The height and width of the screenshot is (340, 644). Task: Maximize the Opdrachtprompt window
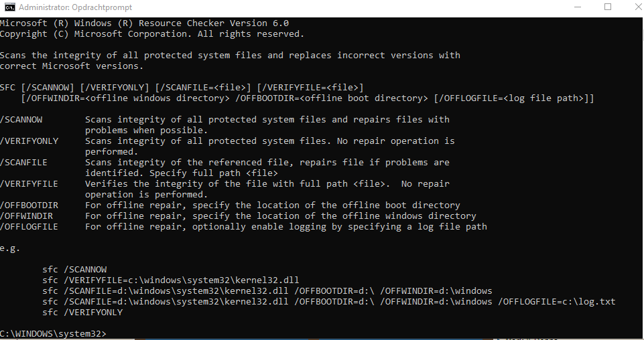[x=608, y=7]
